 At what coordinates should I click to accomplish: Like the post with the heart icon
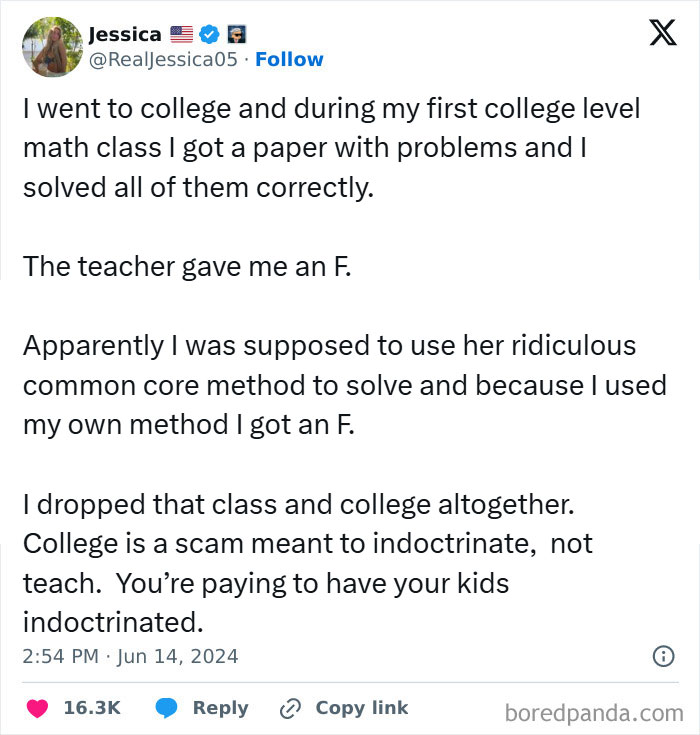click(x=37, y=708)
